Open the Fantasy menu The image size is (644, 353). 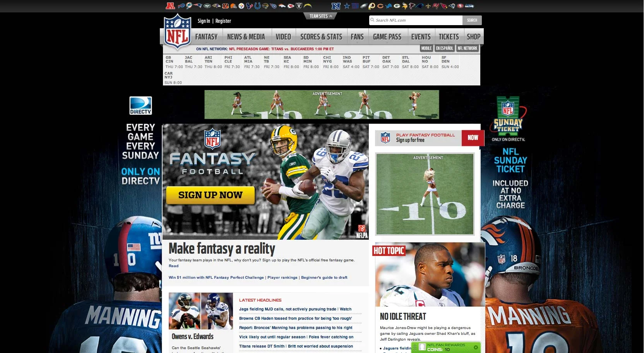(206, 37)
